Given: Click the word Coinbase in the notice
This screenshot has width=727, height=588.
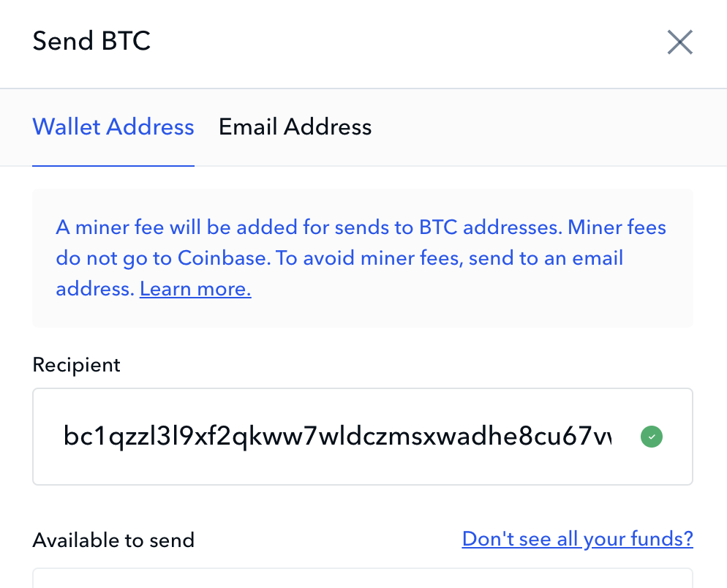Looking at the screenshot, I should tap(224, 258).
